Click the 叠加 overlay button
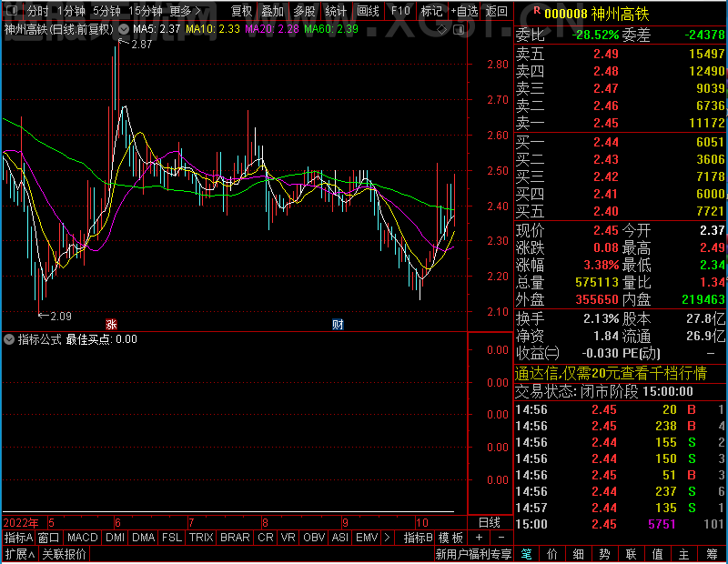Image resolution: width=728 pixels, height=564 pixels. (272, 11)
